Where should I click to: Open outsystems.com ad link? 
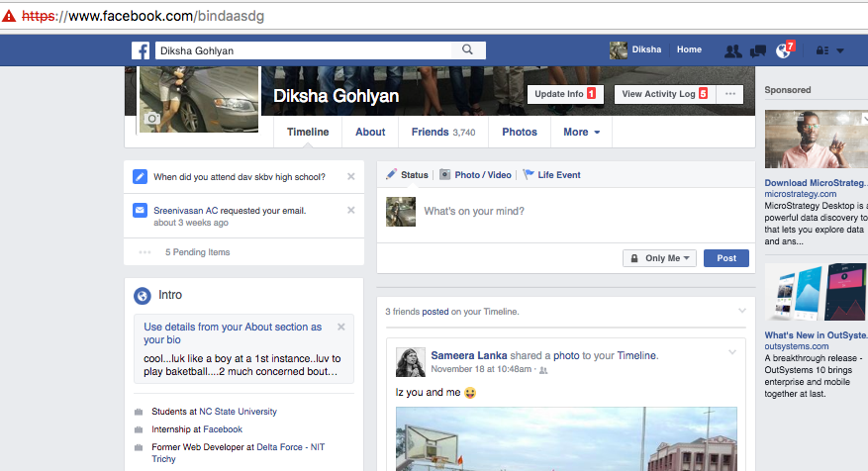tap(797, 346)
